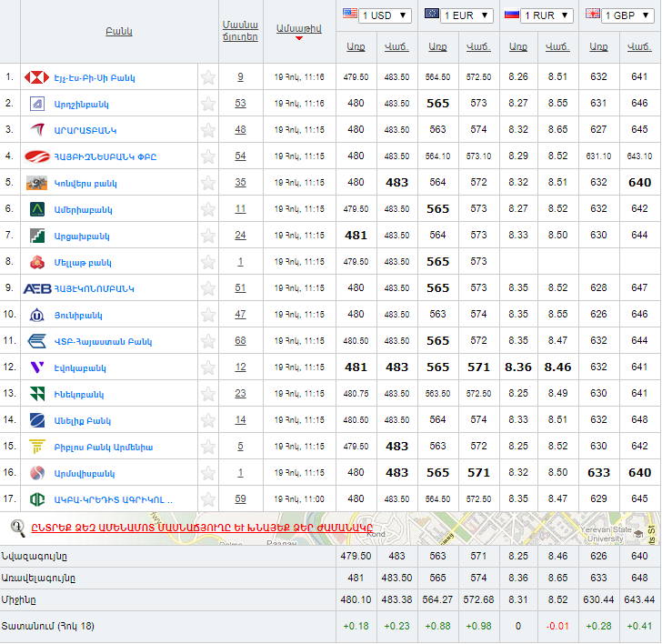Click the HSBC bank logo icon
Screen dimensions: 662x644
pyautogui.click(x=36, y=77)
